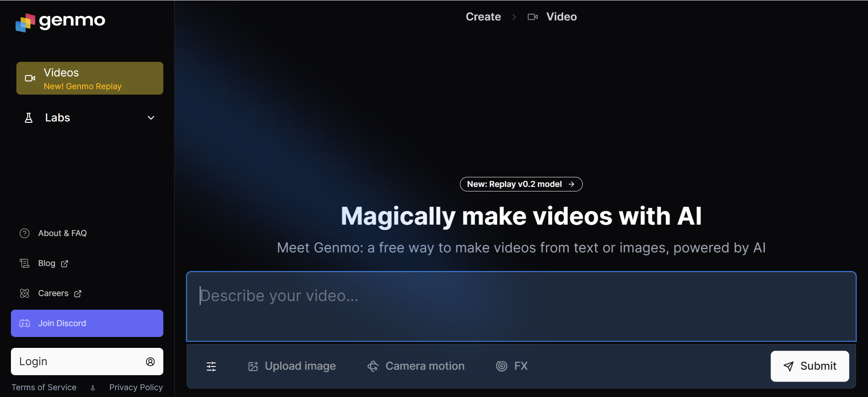Click the Blog external link icon
Screen dimensions: 868x397
pyautogui.click(x=65, y=264)
